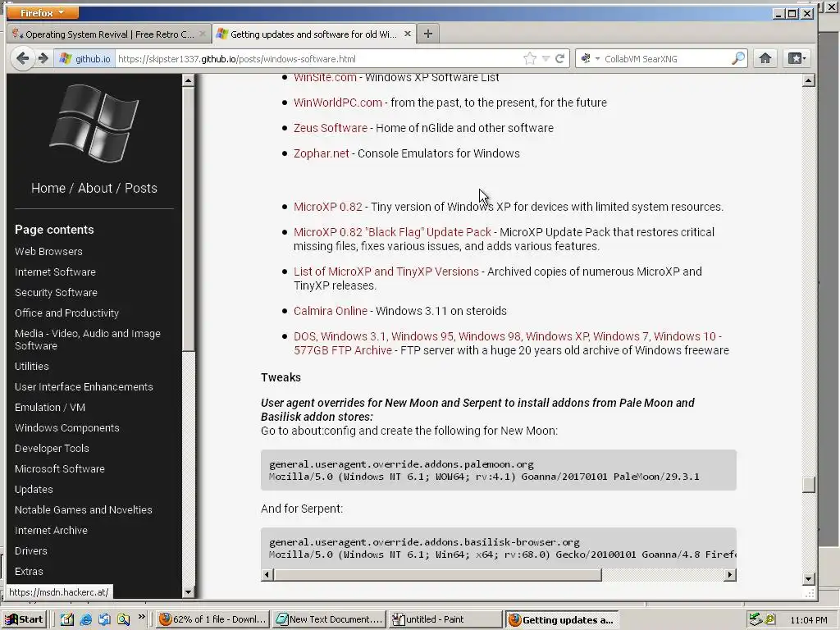Switch to untitled - Paint taskbar window
840x630 pixels.
445,619
